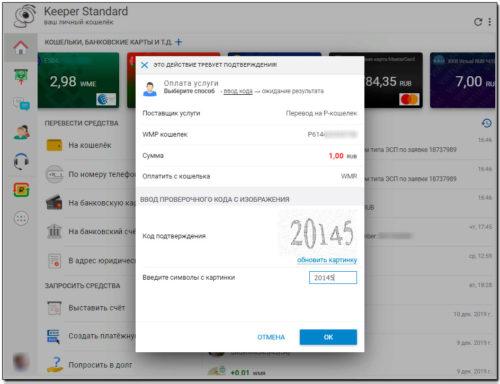Click the OK button
The height and width of the screenshot is (384, 500).
[328, 337]
